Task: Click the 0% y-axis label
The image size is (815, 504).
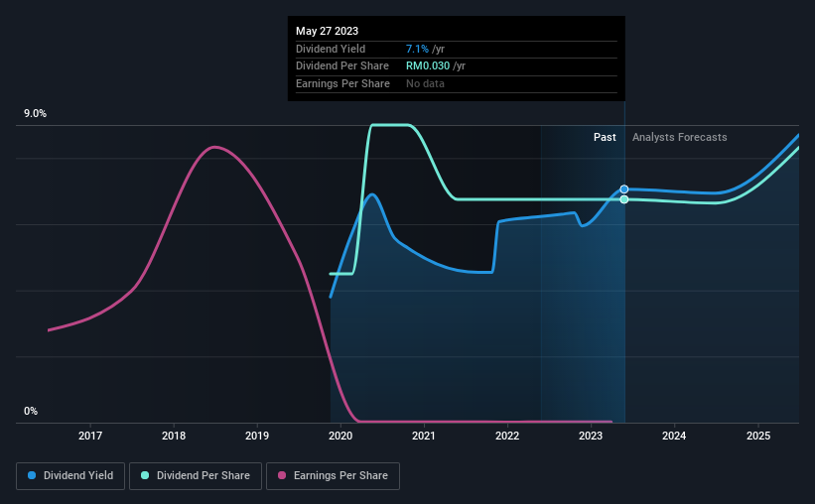Action: point(31,411)
